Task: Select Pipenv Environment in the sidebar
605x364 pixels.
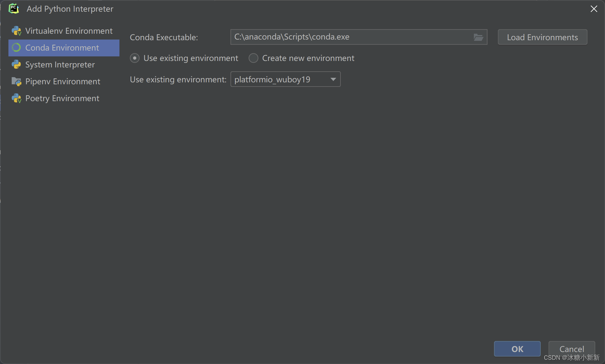Action: 64,81
